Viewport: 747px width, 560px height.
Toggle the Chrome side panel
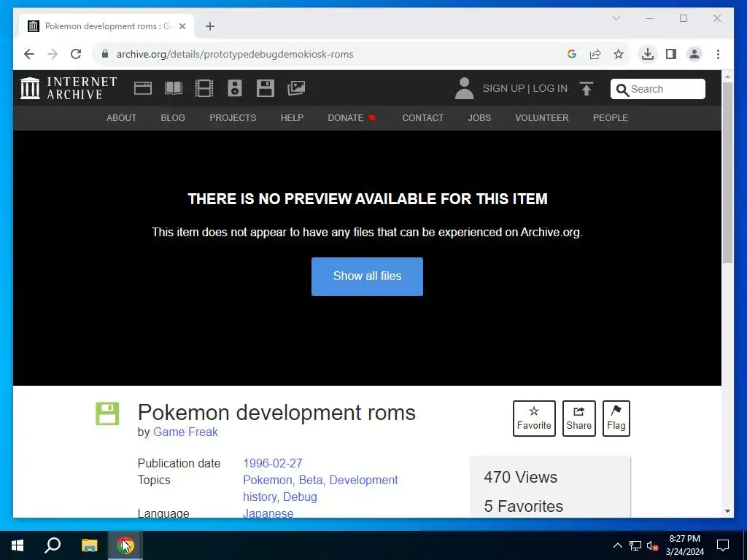click(x=671, y=54)
